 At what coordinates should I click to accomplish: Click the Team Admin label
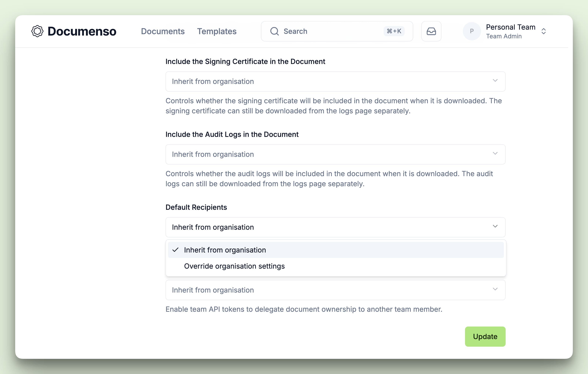click(504, 36)
